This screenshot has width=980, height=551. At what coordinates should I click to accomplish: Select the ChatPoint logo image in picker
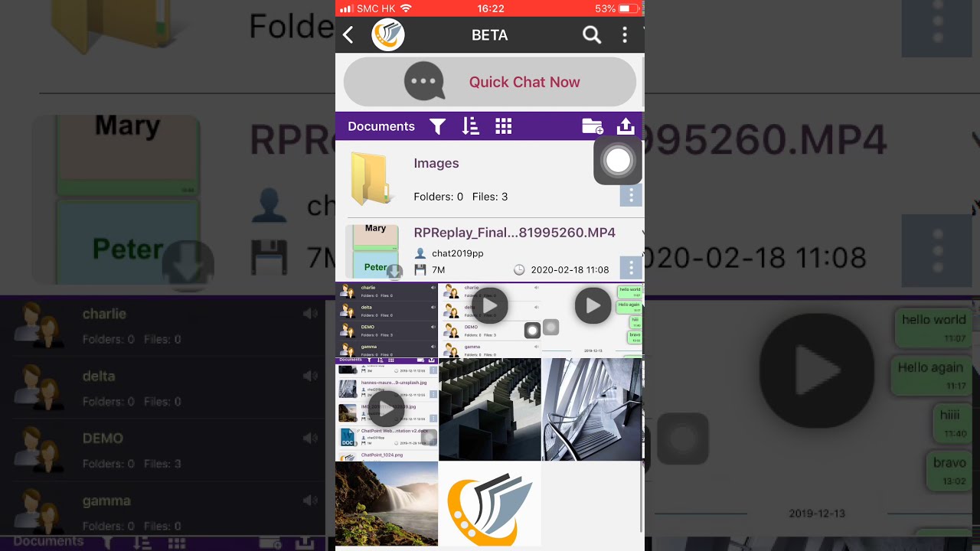tap(490, 504)
